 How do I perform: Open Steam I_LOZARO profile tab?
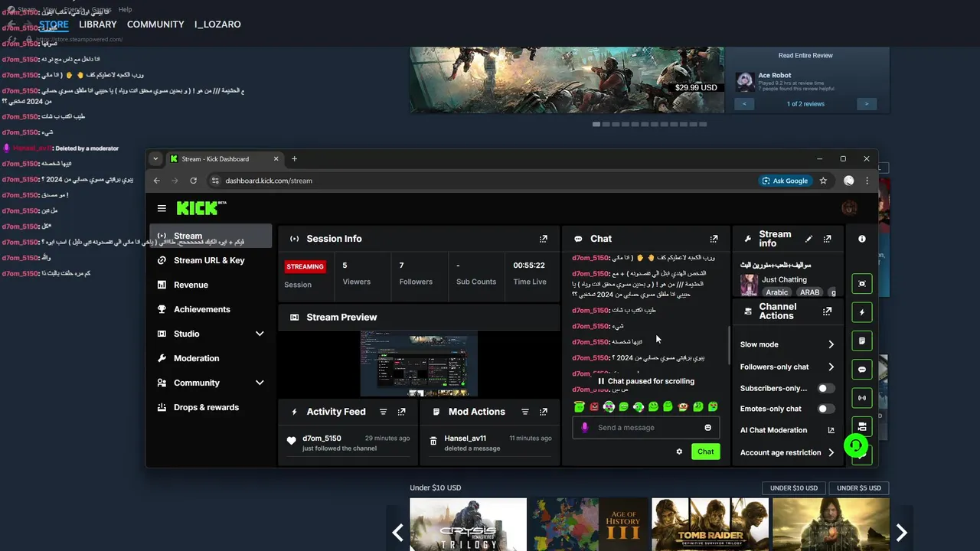(x=217, y=24)
